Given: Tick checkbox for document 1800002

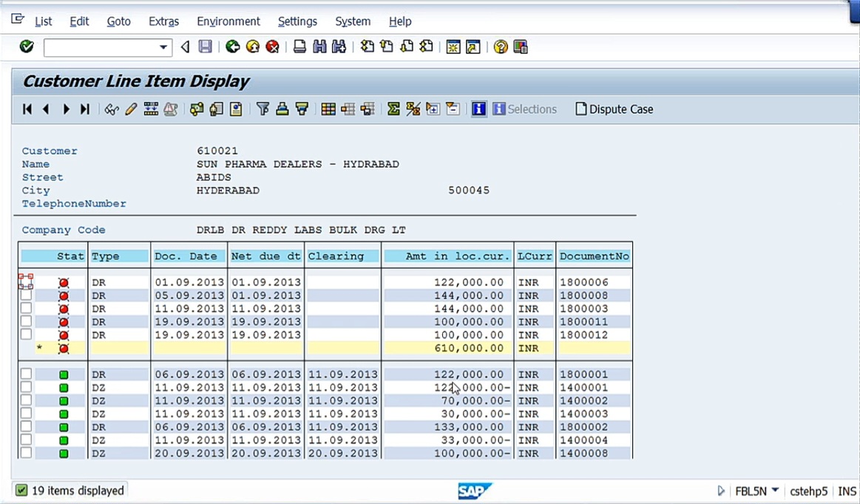Looking at the screenshot, I should (x=26, y=426).
